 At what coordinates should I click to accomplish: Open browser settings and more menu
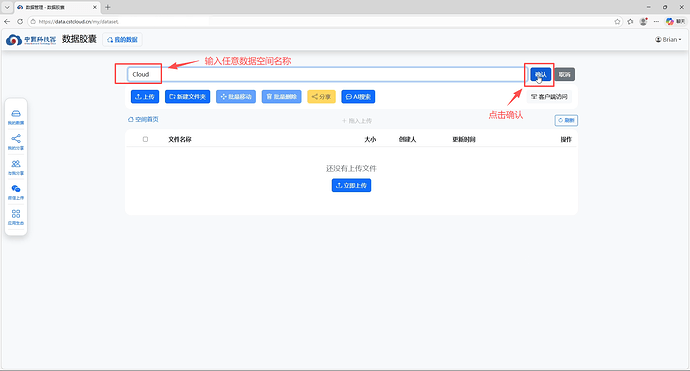click(656, 22)
